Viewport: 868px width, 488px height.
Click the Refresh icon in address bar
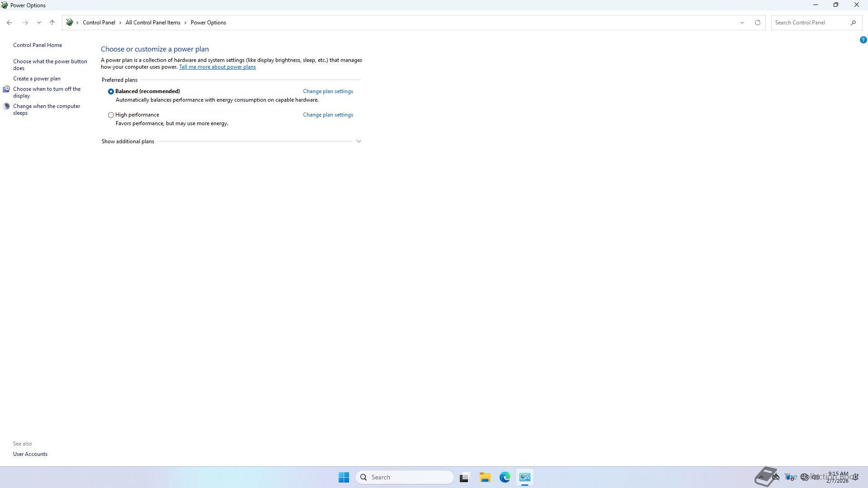(x=758, y=23)
